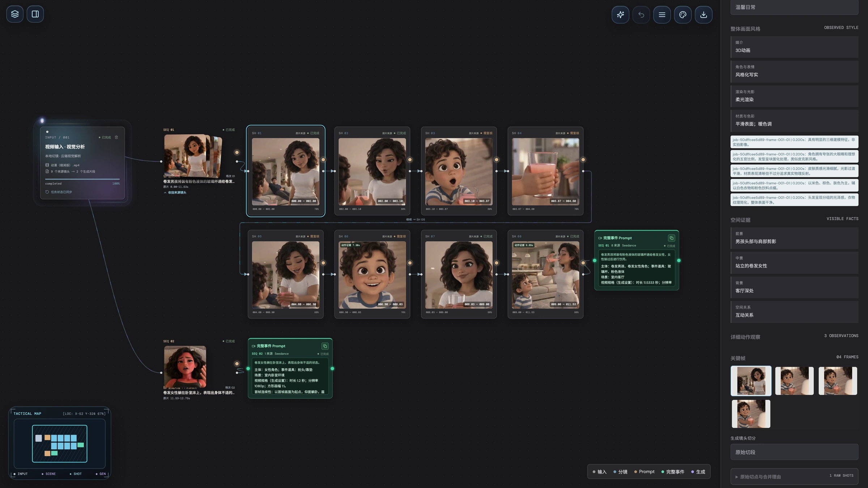Copy the SEQ 02 完整事件 Prompt
Screen dimensions: 868x488
pyautogui.click(x=325, y=346)
